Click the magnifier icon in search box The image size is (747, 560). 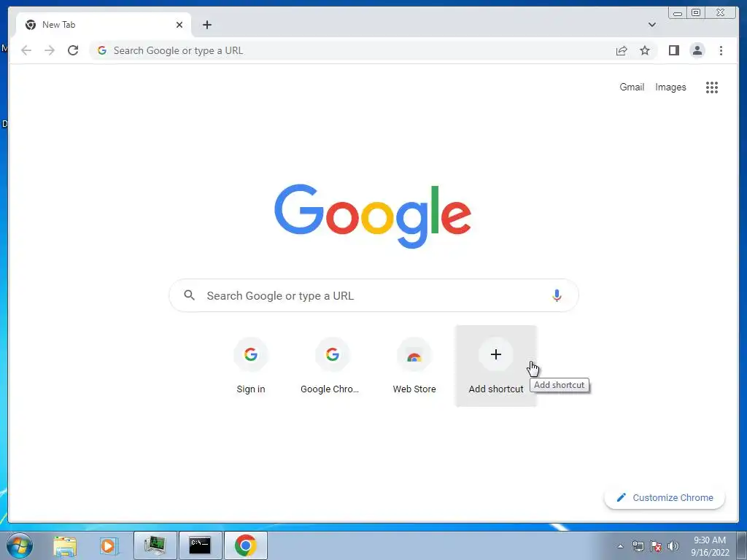coord(189,295)
